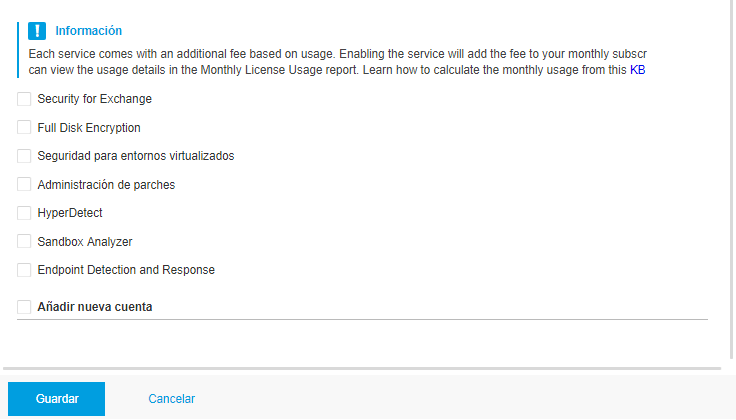Toggle the HyperDetect checkbox
This screenshot has height=420, width=736.
pyautogui.click(x=24, y=213)
